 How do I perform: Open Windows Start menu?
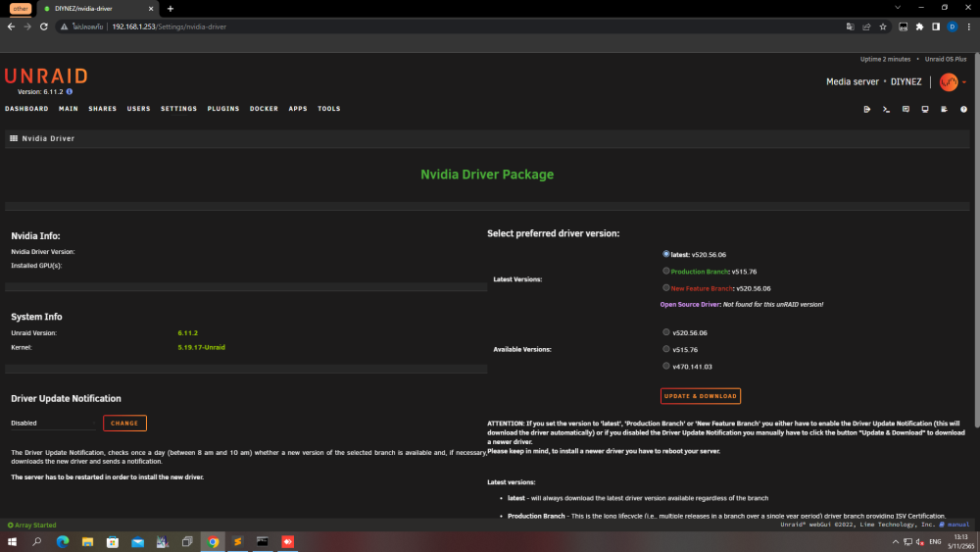click(x=12, y=542)
